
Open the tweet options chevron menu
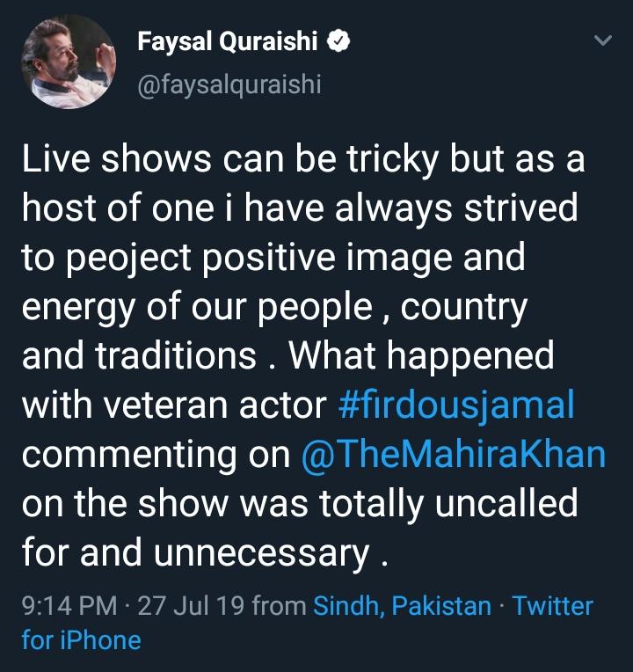tap(603, 41)
